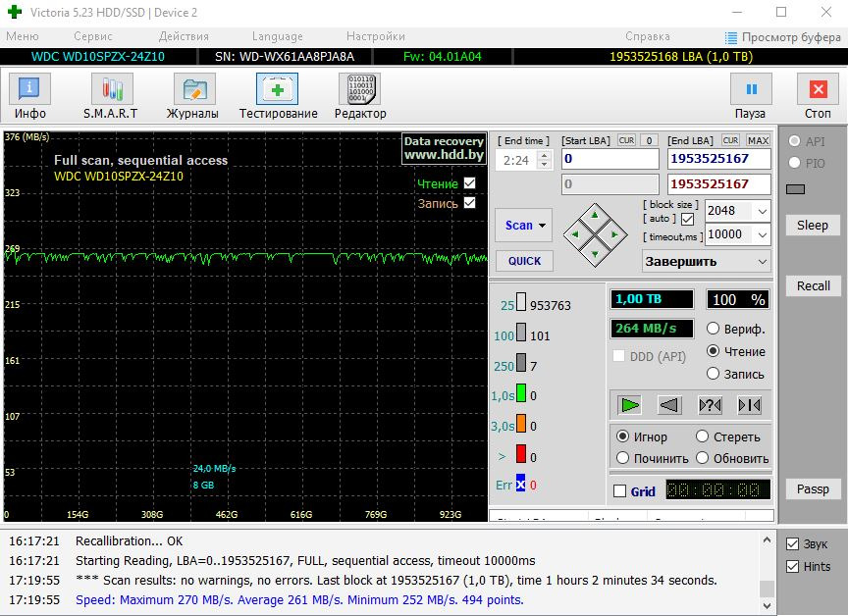Enable the Grid checkbox
Viewport: 848px width, 616px height.
pos(619,491)
